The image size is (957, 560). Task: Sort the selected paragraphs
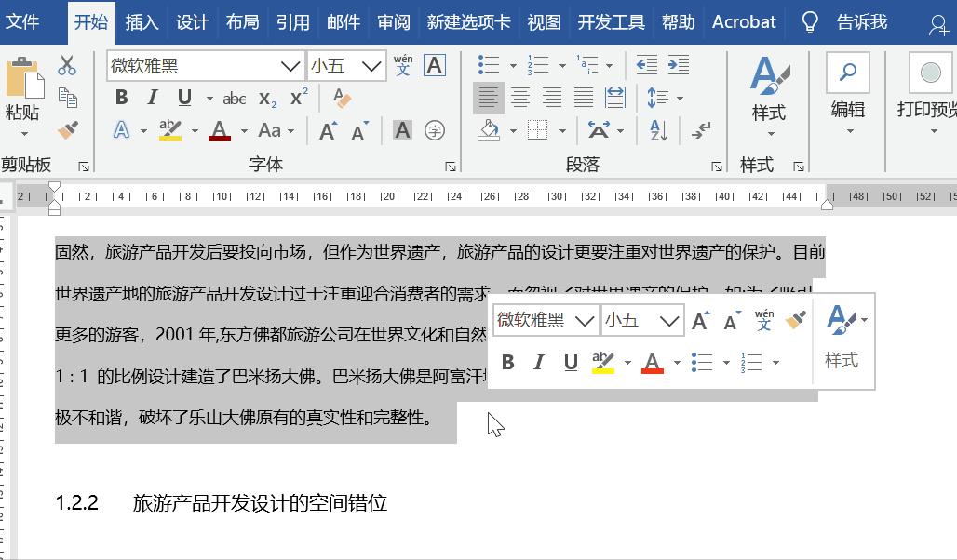click(x=657, y=130)
